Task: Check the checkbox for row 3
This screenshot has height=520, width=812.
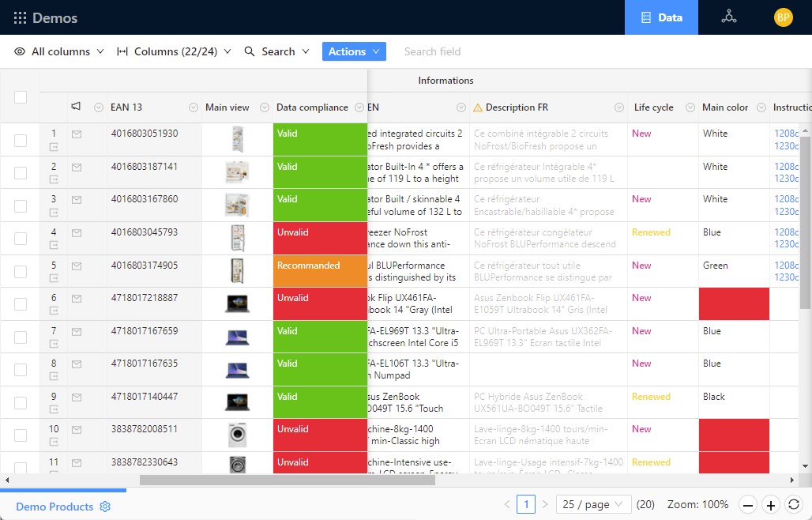Action: click(21, 205)
